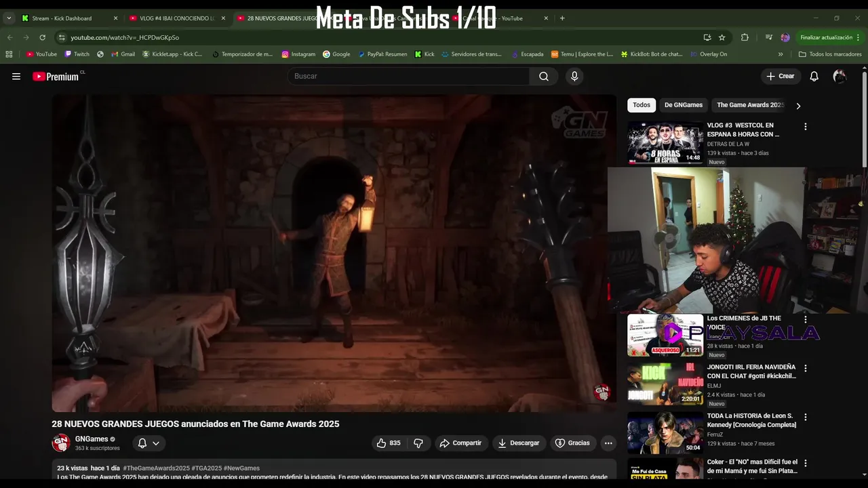The height and width of the screenshot is (488, 868).
Task: Click the Buscar search field
Action: (x=408, y=77)
